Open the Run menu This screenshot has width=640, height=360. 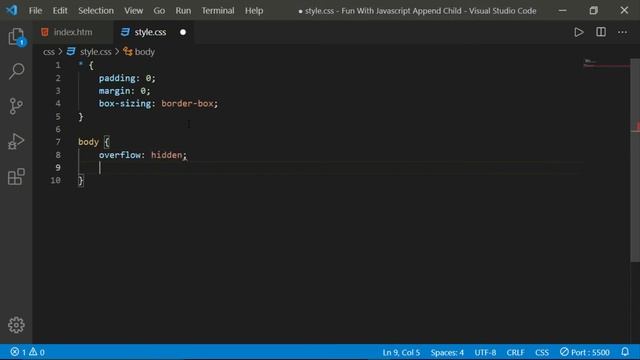[183, 11]
